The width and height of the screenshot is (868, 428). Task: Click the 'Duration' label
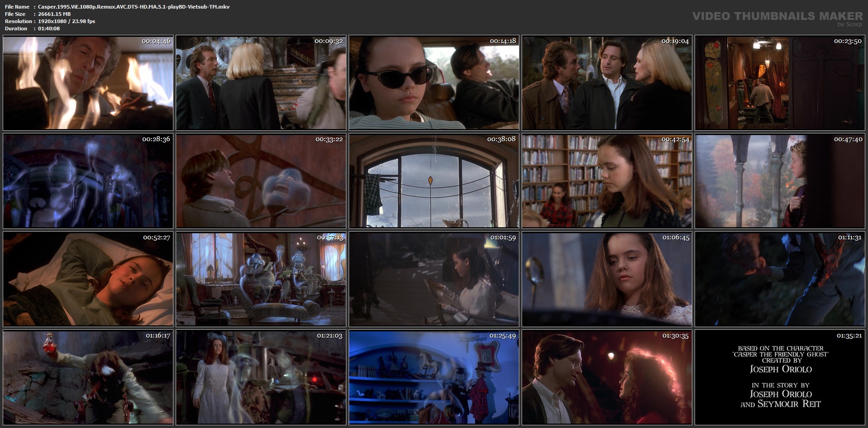coord(16,29)
